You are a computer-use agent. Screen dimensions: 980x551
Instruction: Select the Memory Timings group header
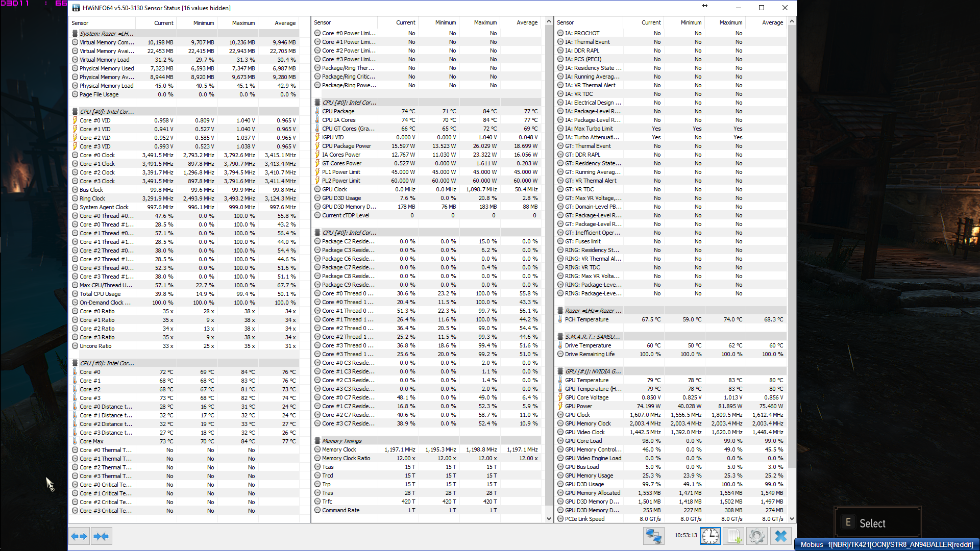point(427,441)
